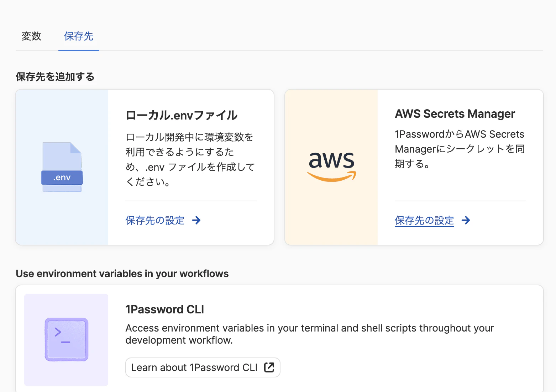Open 保存先の設定 for AWS Secrets Manager
Image resolution: width=556 pixels, height=392 pixels.
click(424, 221)
